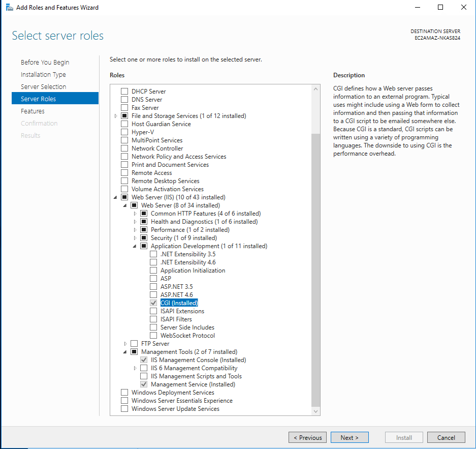Proceed with the Next button
The image size is (476, 449).
click(350, 437)
